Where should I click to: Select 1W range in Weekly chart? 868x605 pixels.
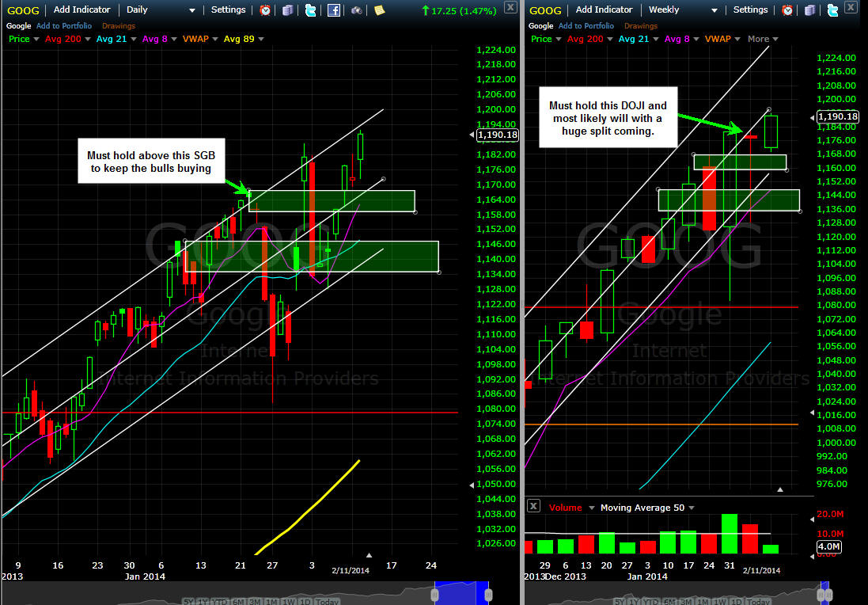pyautogui.click(x=720, y=602)
